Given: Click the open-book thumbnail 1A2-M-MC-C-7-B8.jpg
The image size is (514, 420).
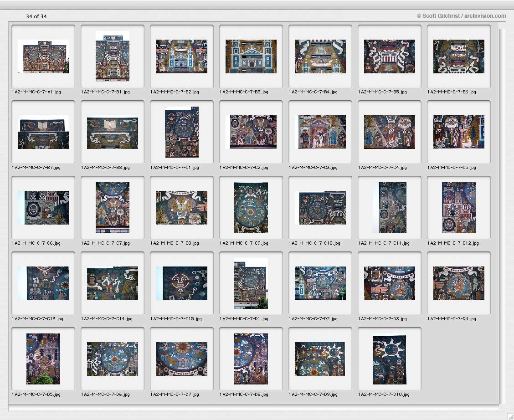Looking at the screenshot, I should pos(113,133).
